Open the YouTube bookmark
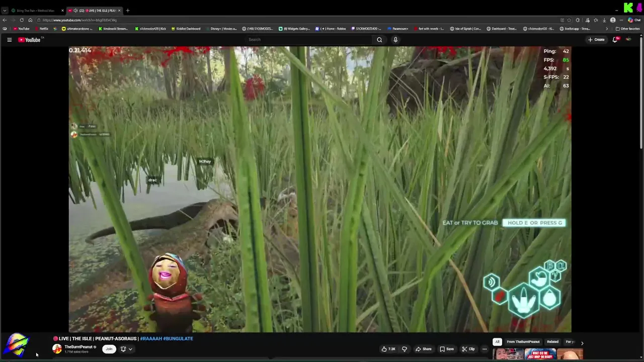 coord(21,29)
